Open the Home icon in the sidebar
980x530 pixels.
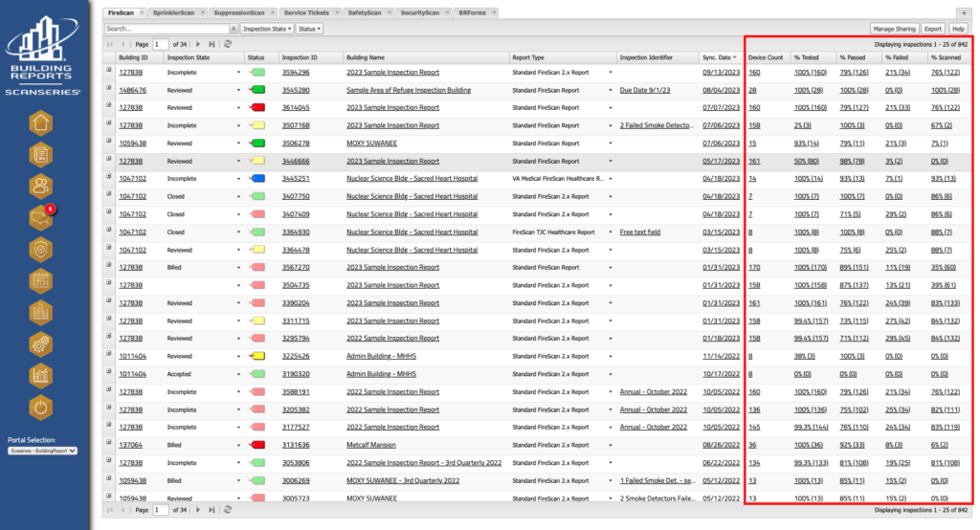(x=40, y=122)
